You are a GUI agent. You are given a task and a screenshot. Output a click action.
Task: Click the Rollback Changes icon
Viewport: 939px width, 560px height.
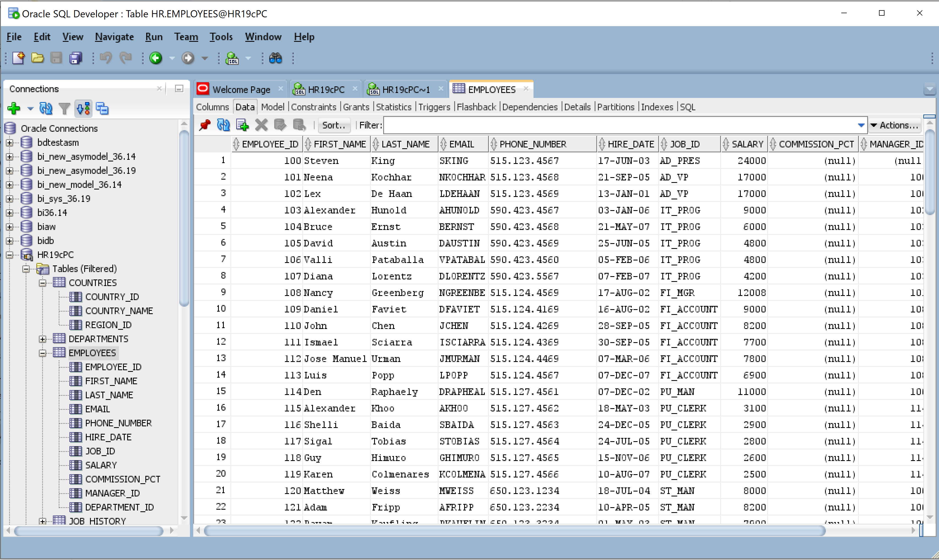pos(299,125)
